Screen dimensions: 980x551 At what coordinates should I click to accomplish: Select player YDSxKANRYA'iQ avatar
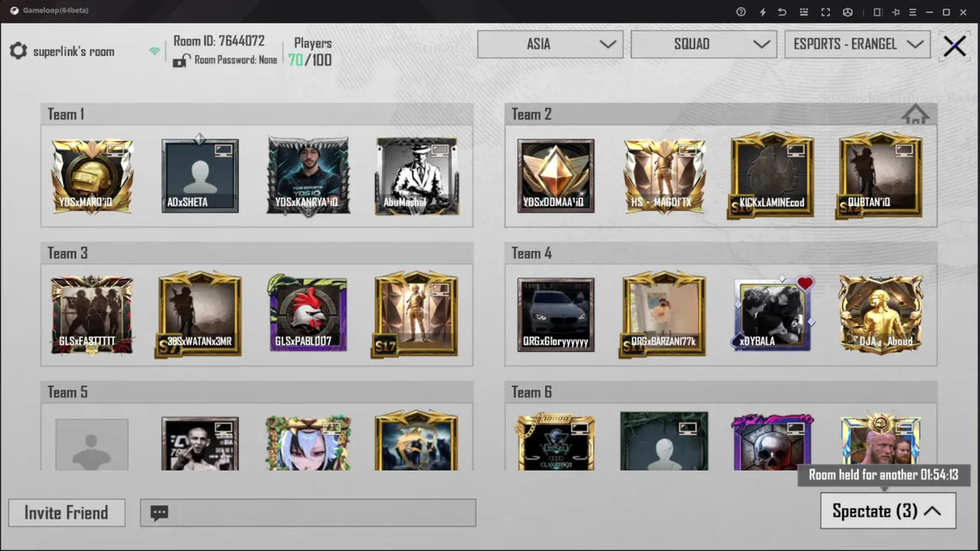coord(308,176)
